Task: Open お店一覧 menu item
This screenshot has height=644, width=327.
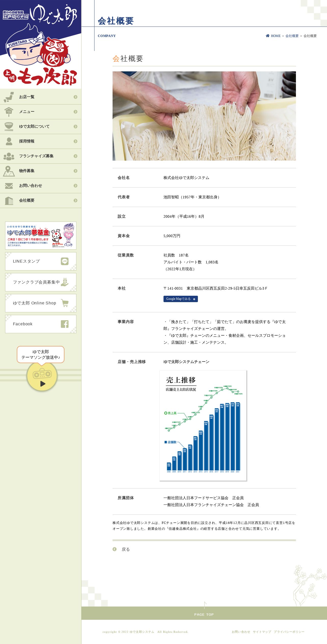Action: click(40, 97)
